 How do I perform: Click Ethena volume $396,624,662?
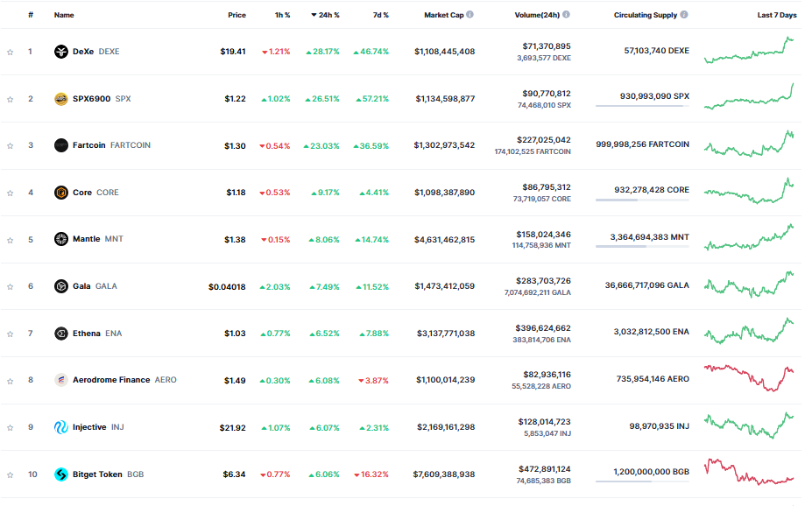pos(543,328)
